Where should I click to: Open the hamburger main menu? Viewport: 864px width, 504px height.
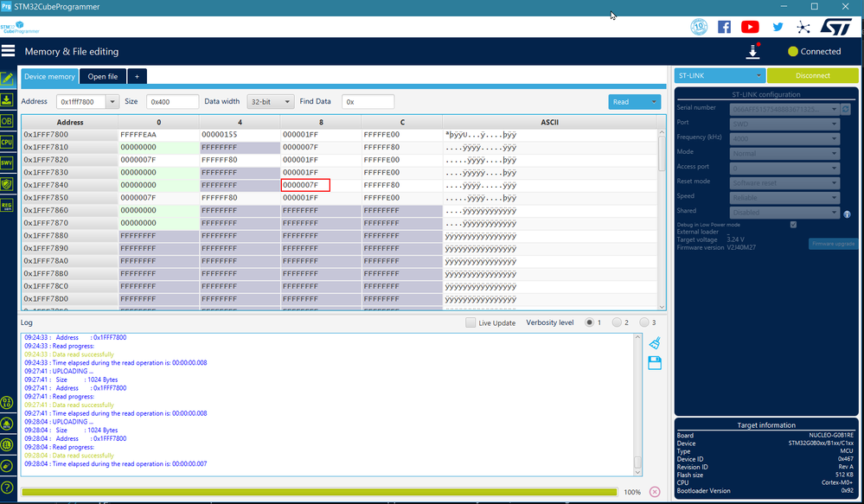[8, 51]
